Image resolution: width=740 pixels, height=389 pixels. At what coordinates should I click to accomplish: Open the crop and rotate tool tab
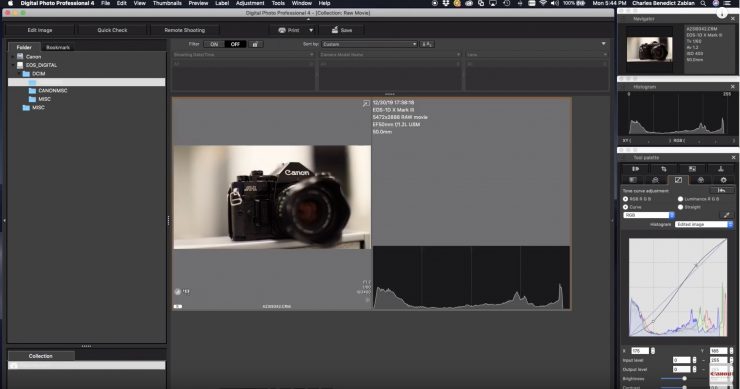point(664,169)
